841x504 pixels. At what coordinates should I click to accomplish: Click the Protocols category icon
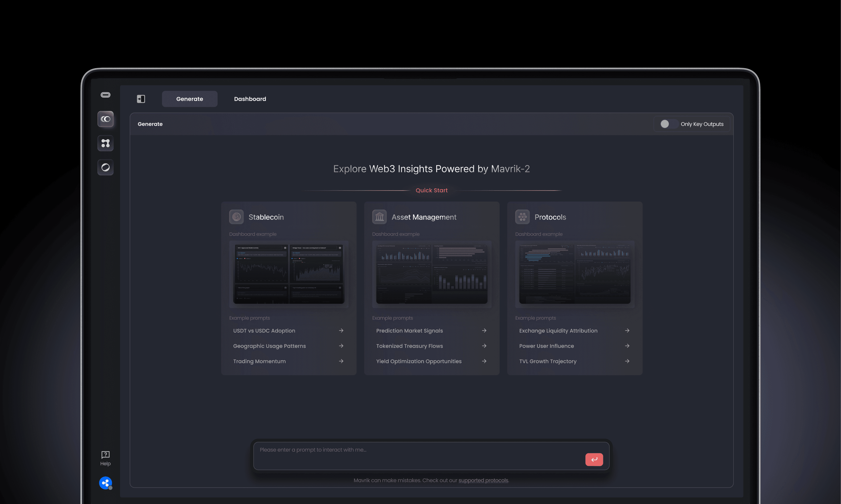pyautogui.click(x=522, y=217)
